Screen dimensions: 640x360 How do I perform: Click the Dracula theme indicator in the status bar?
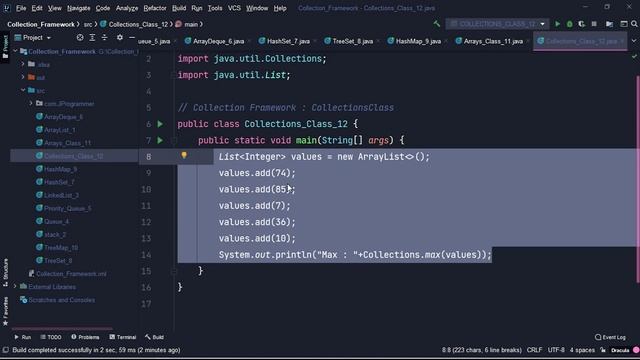[620, 350]
